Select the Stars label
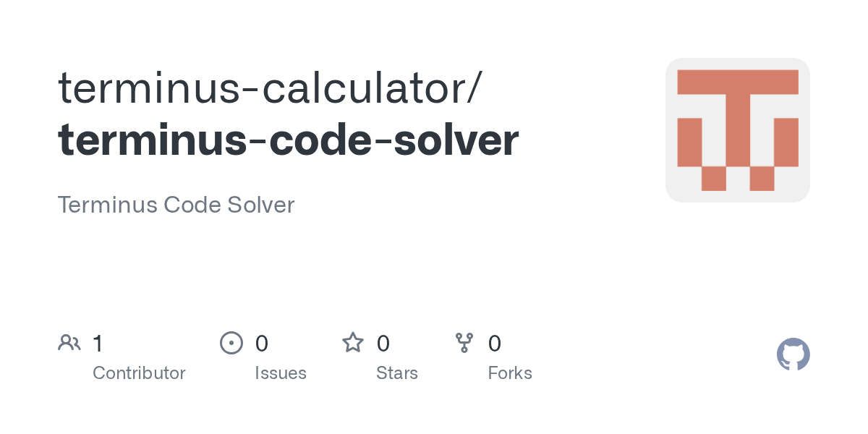The image size is (868, 434). pos(397,373)
